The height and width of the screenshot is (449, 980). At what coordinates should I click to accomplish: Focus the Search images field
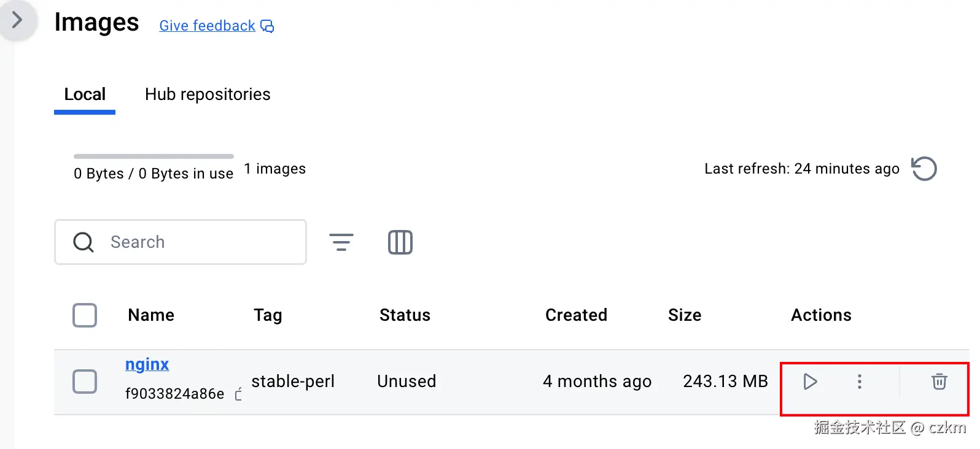(x=196, y=242)
